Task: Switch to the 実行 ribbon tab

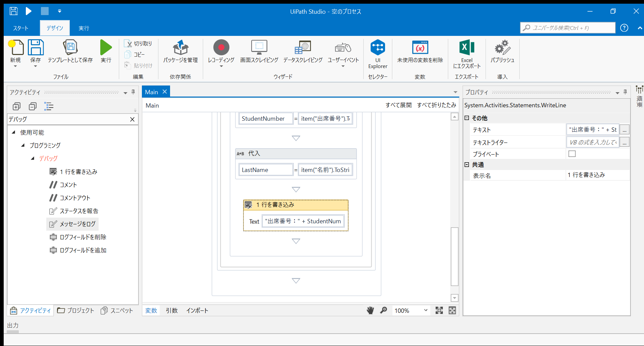Action: tap(84, 28)
